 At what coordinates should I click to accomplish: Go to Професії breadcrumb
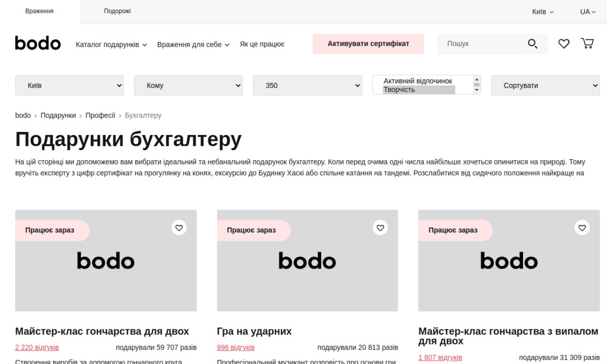click(100, 115)
